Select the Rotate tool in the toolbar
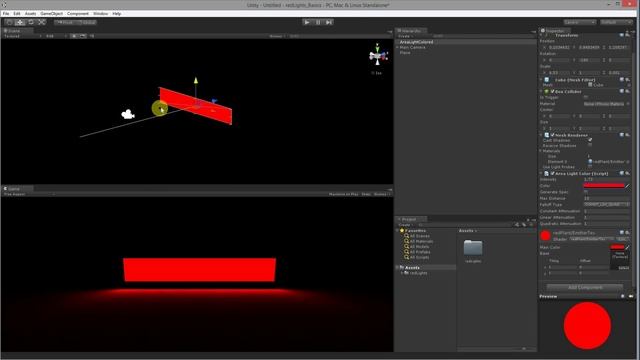 (x=31, y=22)
